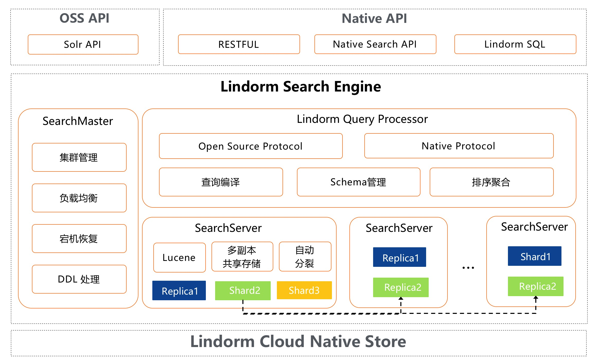Click the green Shard2 block
This screenshot has height=364, width=598.
tap(243, 291)
